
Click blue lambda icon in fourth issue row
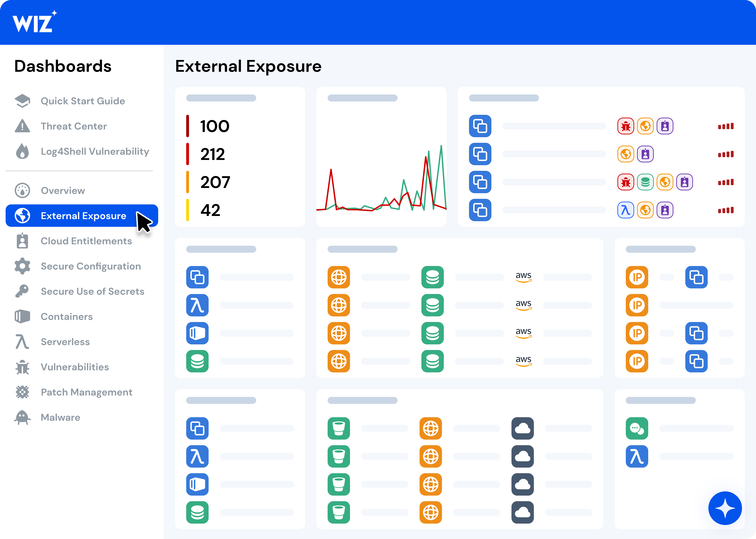tap(626, 210)
